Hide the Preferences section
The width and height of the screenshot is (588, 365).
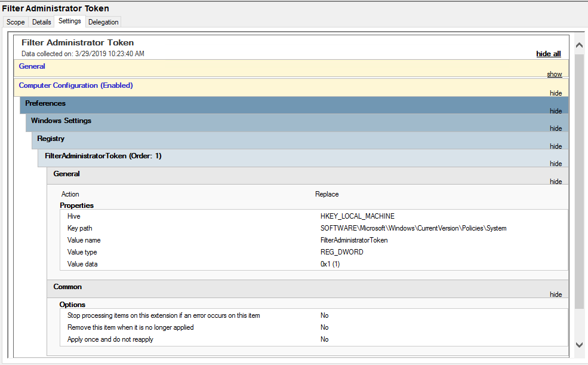[x=556, y=111]
